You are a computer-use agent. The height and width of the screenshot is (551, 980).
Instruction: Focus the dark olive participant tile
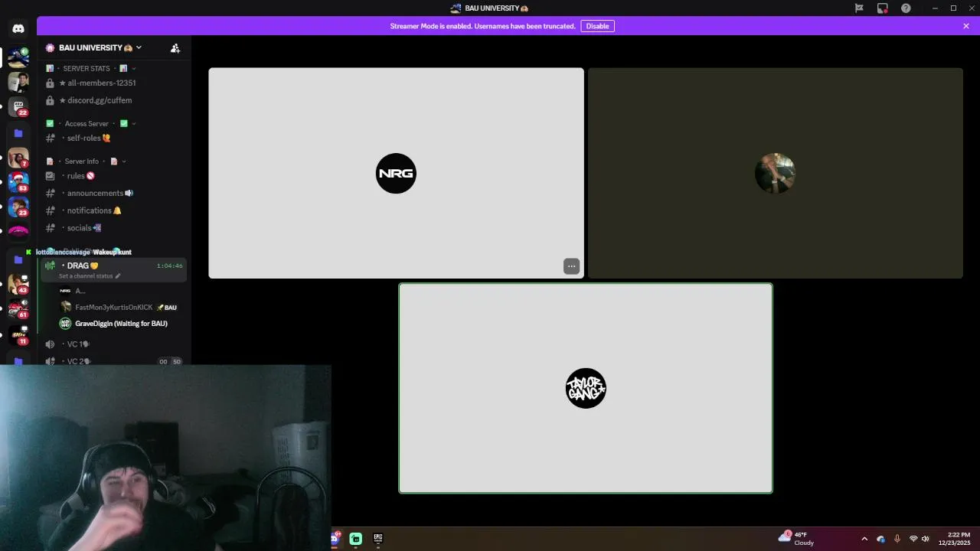(x=775, y=173)
